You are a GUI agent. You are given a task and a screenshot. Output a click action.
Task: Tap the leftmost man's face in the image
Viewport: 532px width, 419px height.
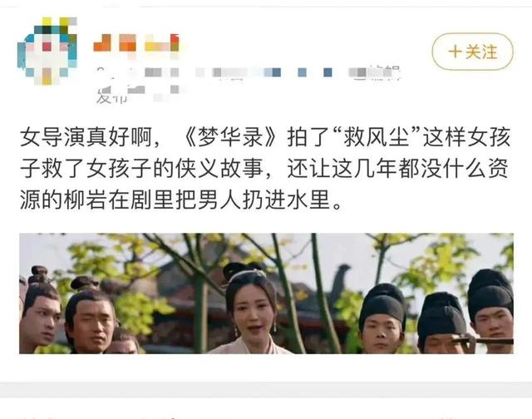[x=41, y=321]
